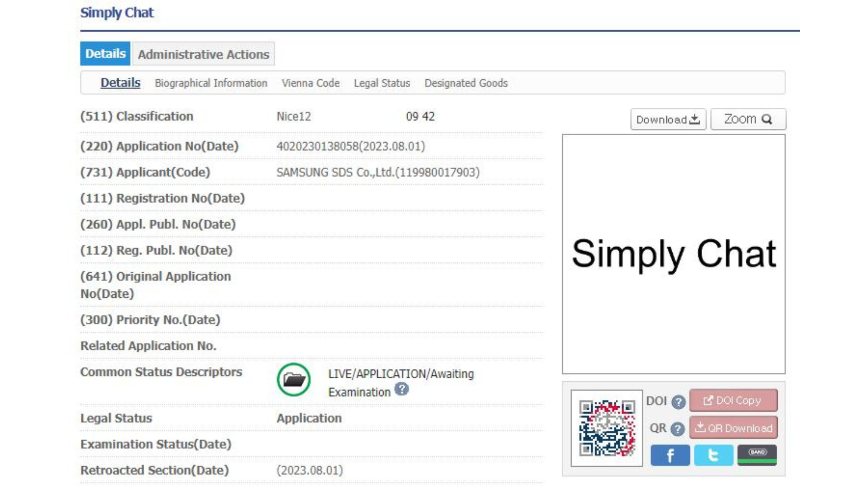Viewport: 868px width, 489px height.
Task: Go to the Vienna Code section
Action: 311,83
